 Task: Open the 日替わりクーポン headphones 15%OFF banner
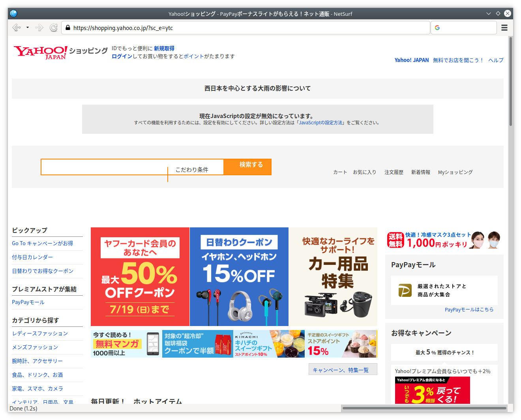click(239, 277)
